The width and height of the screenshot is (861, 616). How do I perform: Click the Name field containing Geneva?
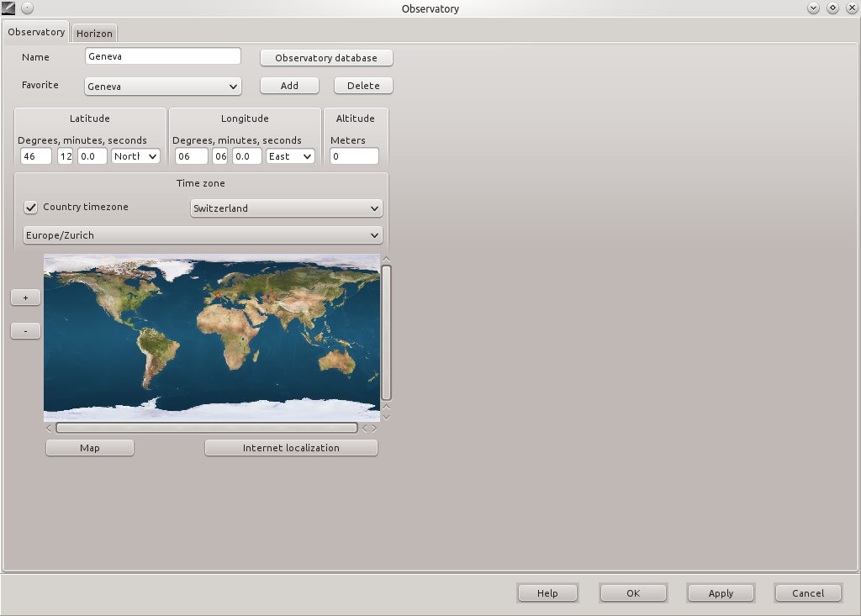(x=162, y=56)
